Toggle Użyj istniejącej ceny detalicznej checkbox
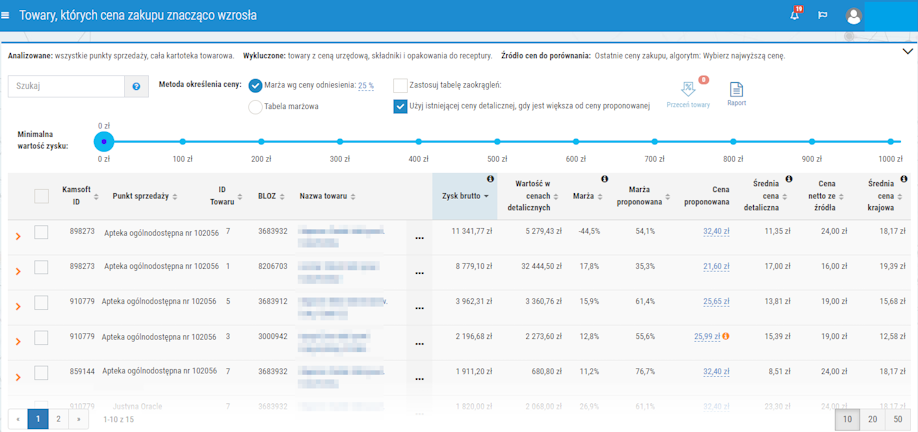This screenshot has width=918, height=432. (x=400, y=106)
